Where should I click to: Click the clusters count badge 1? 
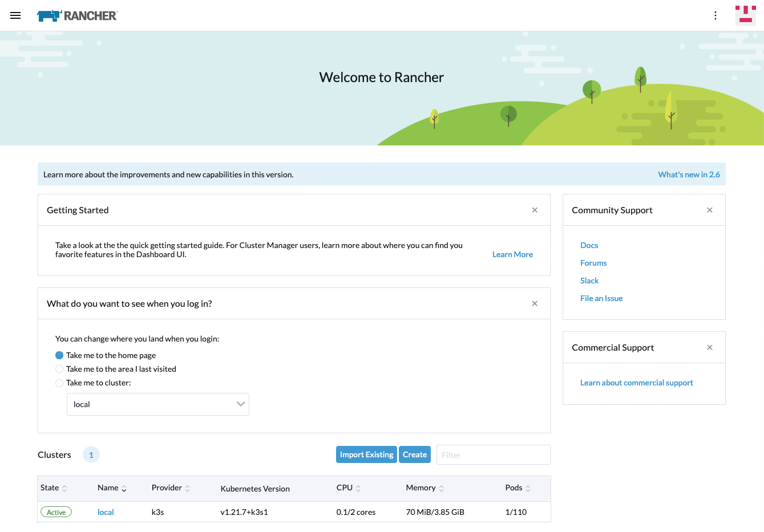[91, 455]
